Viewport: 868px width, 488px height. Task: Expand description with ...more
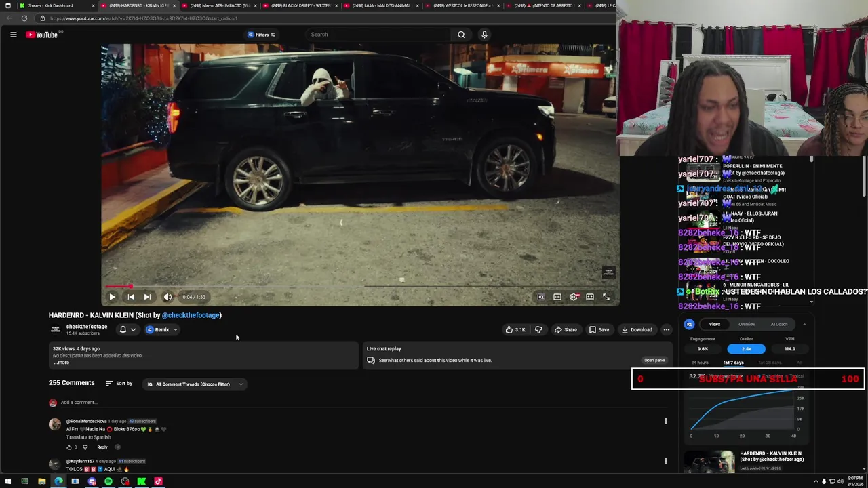click(x=61, y=363)
